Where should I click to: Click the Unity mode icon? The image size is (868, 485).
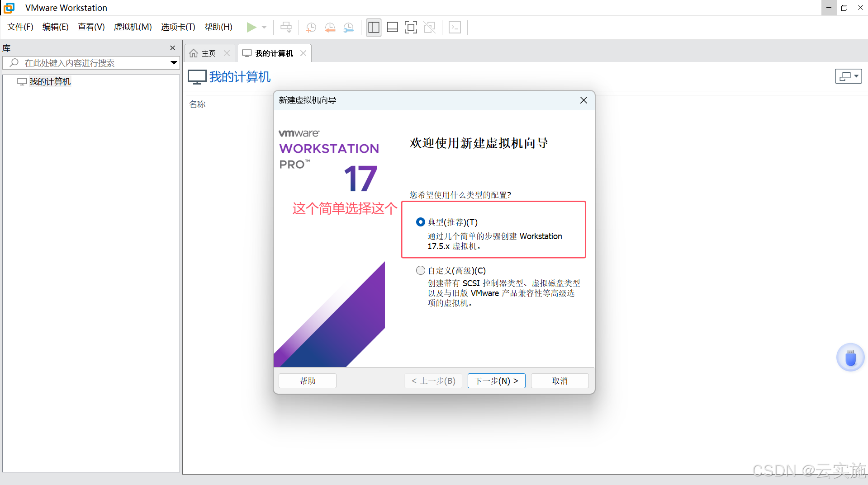[x=429, y=28]
